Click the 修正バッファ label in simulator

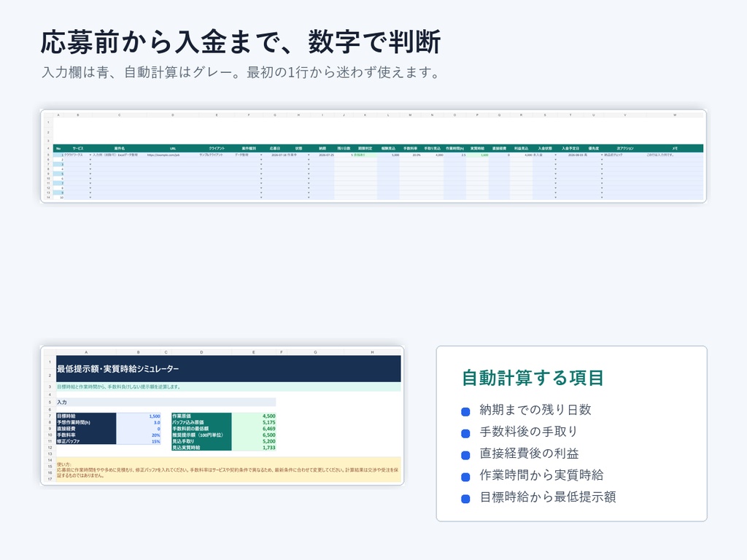(86, 441)
